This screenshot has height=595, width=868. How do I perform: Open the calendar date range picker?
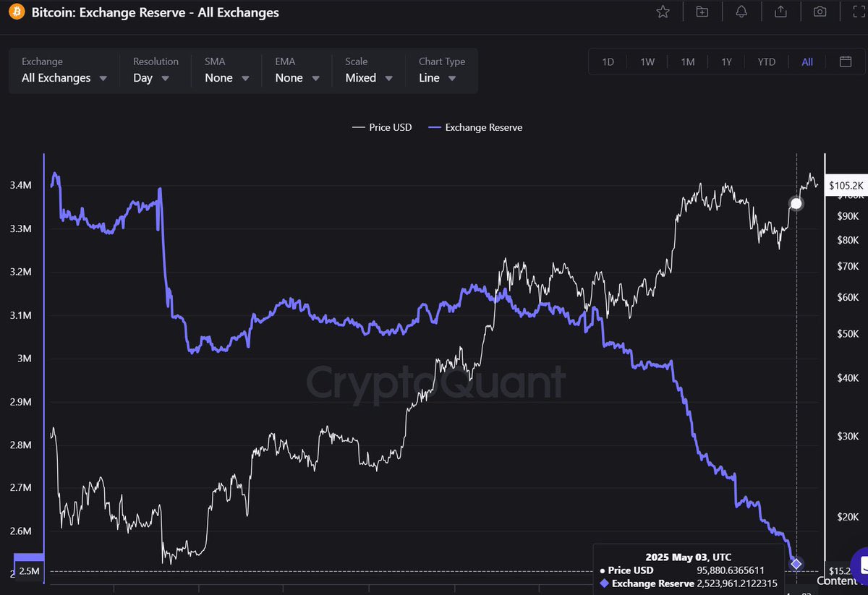[846, 61]
